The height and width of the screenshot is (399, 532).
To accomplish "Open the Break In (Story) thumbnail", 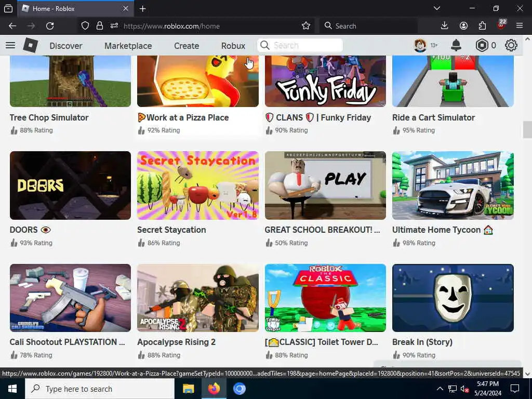I will [453, 298].
